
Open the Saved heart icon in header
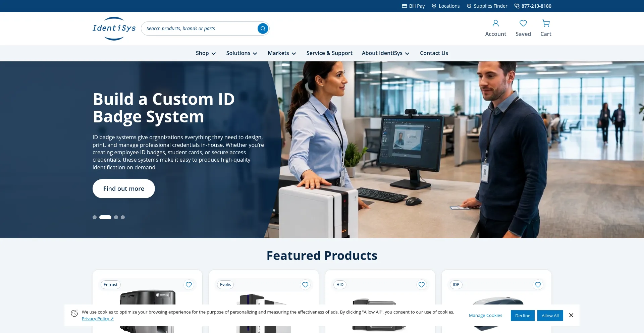point(523,23)
